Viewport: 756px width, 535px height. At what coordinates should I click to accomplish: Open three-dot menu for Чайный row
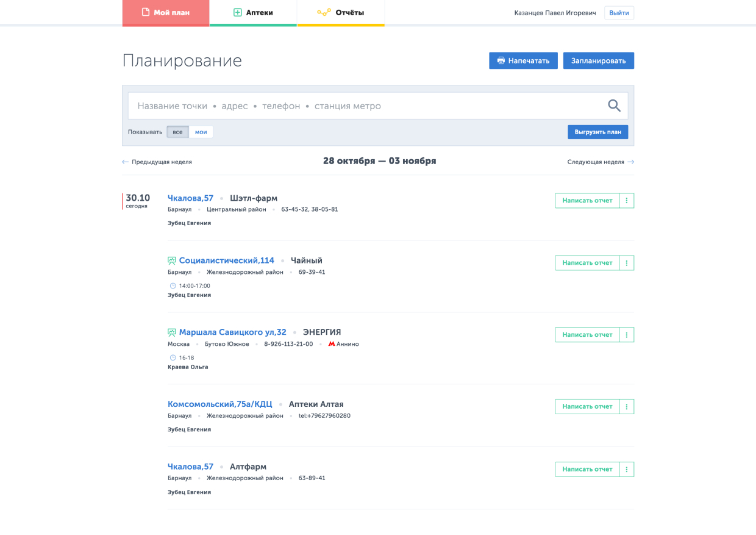627,263
